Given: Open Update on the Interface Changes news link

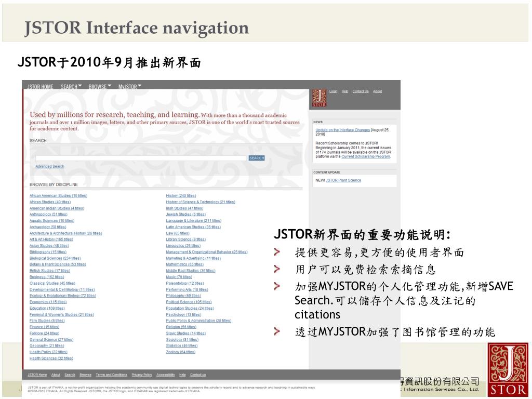Looking at the screenshot, I should click(343, 130).
